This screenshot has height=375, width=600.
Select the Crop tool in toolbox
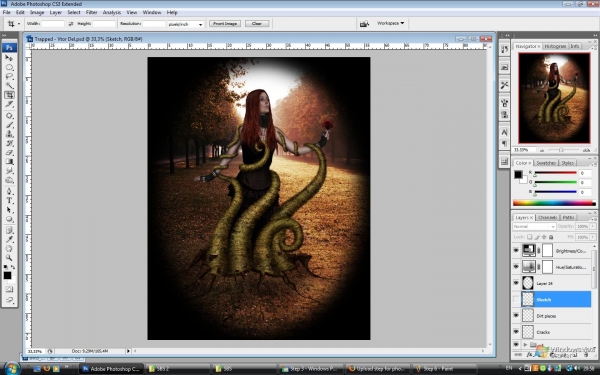pos(9,95)
